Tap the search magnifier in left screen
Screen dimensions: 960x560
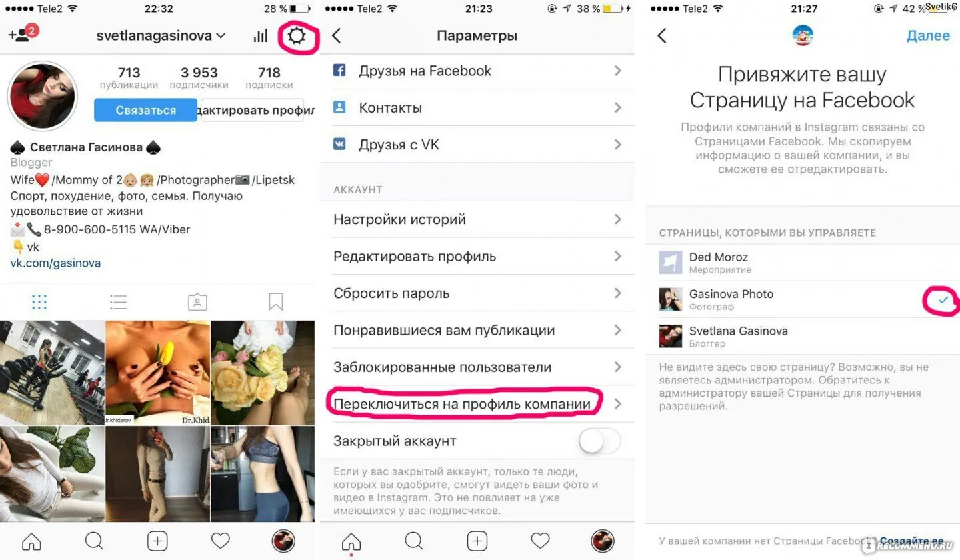click(94, 541)
